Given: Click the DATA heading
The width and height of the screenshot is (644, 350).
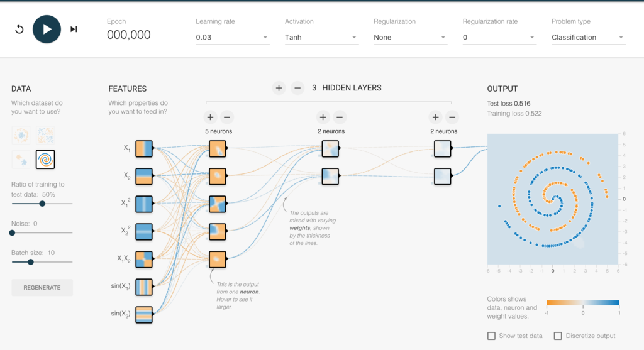Looking at the screenshot, I should click(21, 89).
